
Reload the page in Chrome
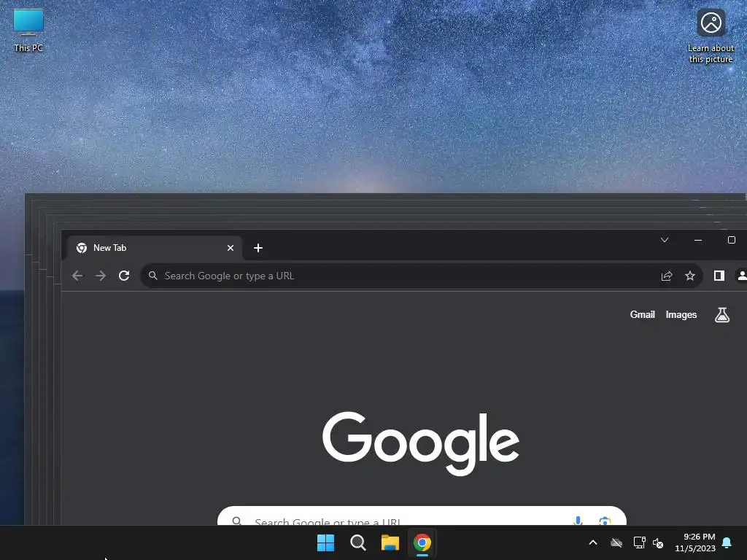124,276
